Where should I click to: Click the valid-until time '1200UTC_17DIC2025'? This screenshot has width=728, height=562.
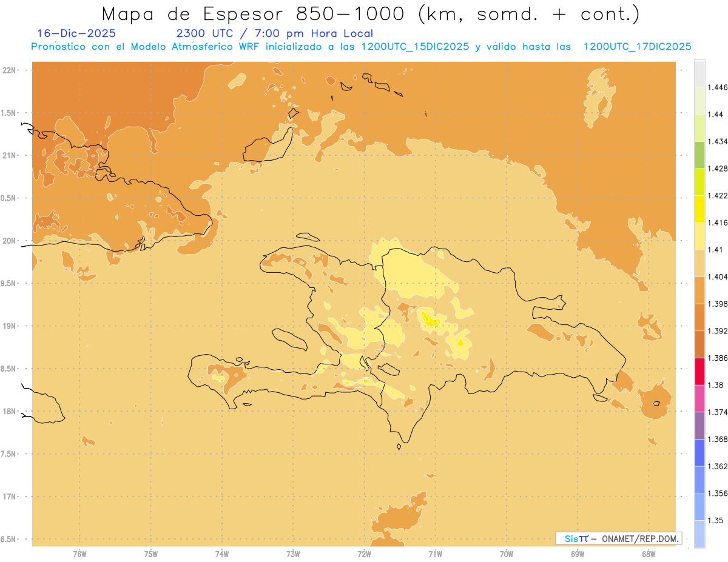[x=637, y=47]
